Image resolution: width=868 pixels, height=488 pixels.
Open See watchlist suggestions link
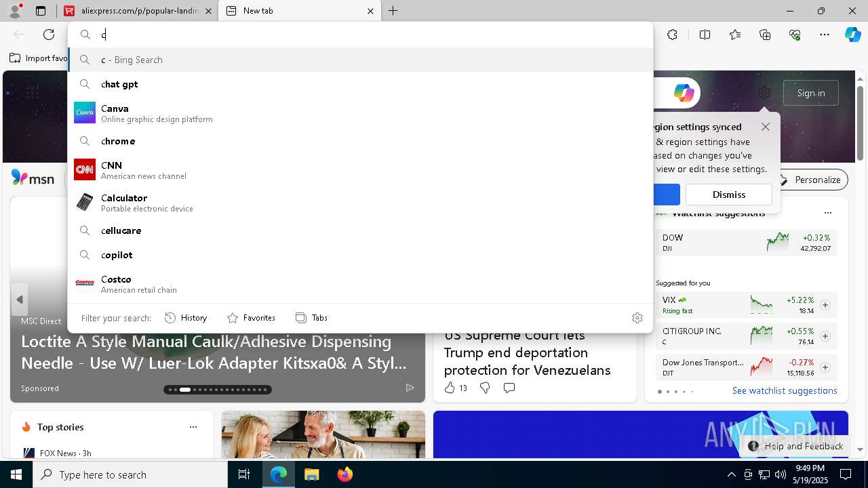[x=785, y=390]
